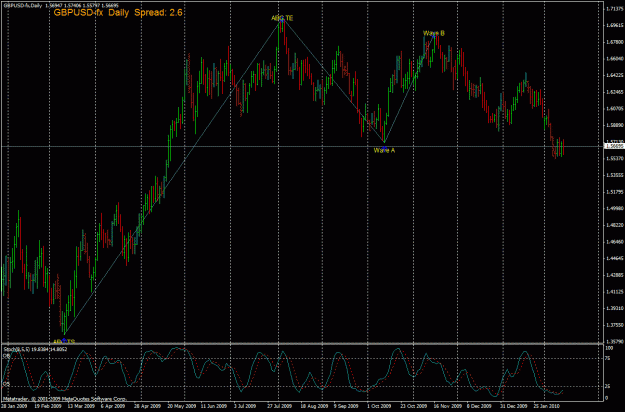The width and height of the screenshot is (625, 412).
Task: Click the '11 Jun 2009' date label
Action: (x=214, y=406)
